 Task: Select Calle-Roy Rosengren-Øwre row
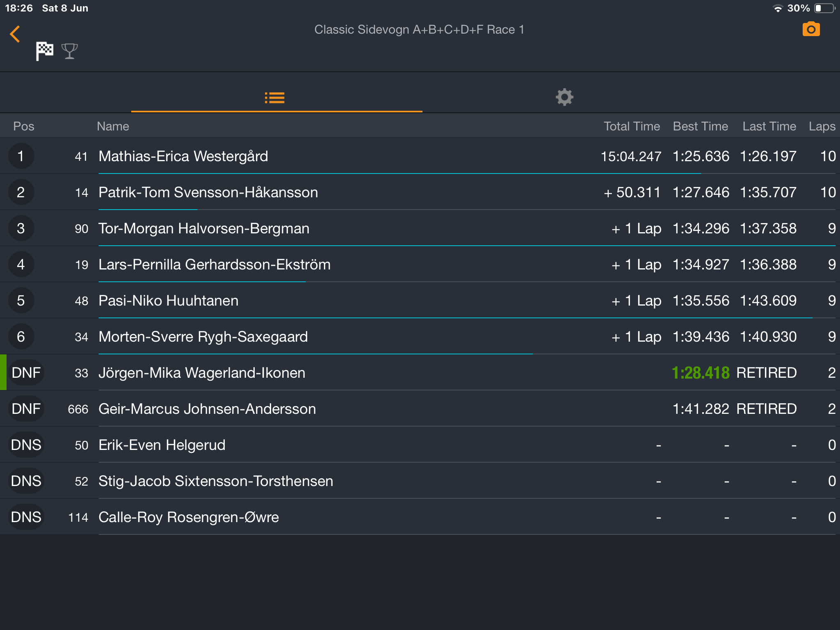(420, 517)
